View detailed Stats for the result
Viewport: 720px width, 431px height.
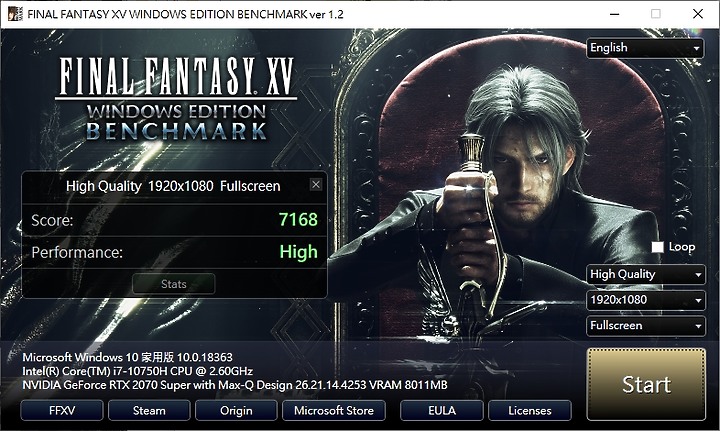[174, 284]
